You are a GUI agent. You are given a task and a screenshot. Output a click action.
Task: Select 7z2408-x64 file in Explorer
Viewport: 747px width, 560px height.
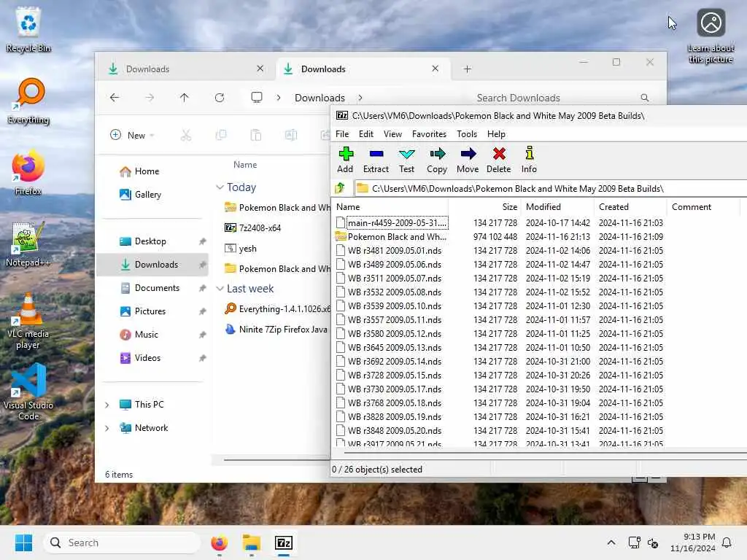click(x=252, y=228)
